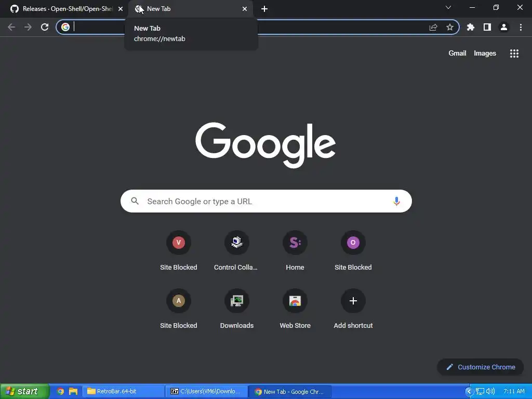
Task: Open the Extensions puzzle icon
Action: [x=471, y=27]
